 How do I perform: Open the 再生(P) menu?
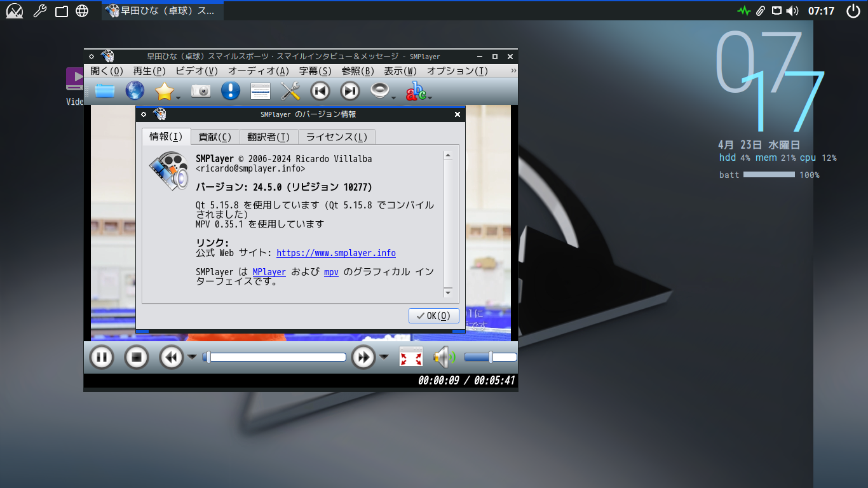[x=149, y=71]
